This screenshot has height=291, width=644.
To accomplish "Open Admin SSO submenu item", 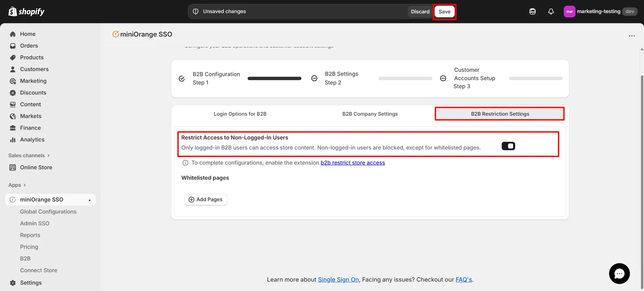I will (x=35, y=224).
